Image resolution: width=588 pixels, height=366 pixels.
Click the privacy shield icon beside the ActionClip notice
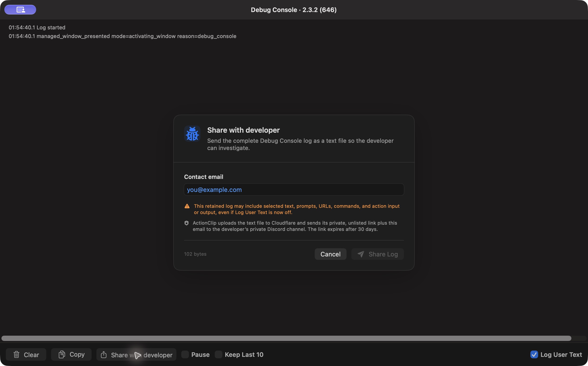pyautogui.click(x=186, y=223)
